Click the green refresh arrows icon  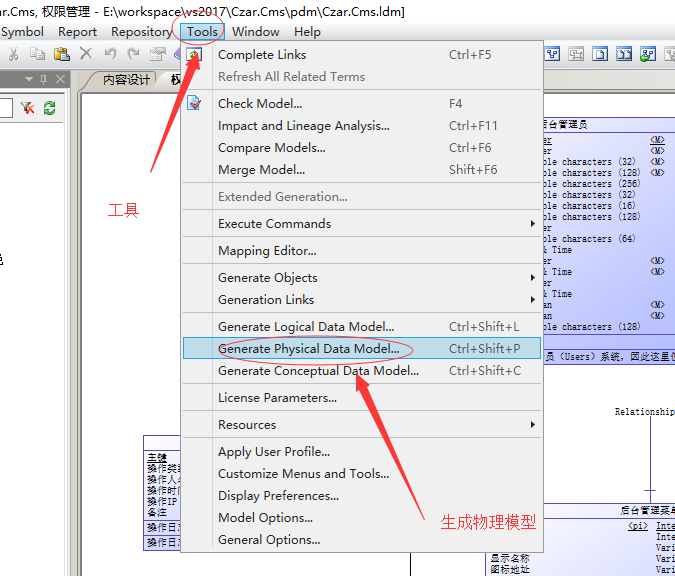[50, 108]
